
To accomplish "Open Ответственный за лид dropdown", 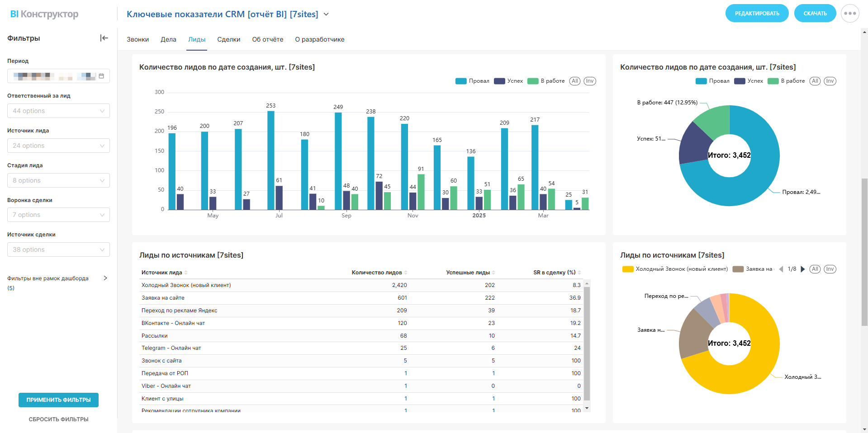I will (58, 111).
